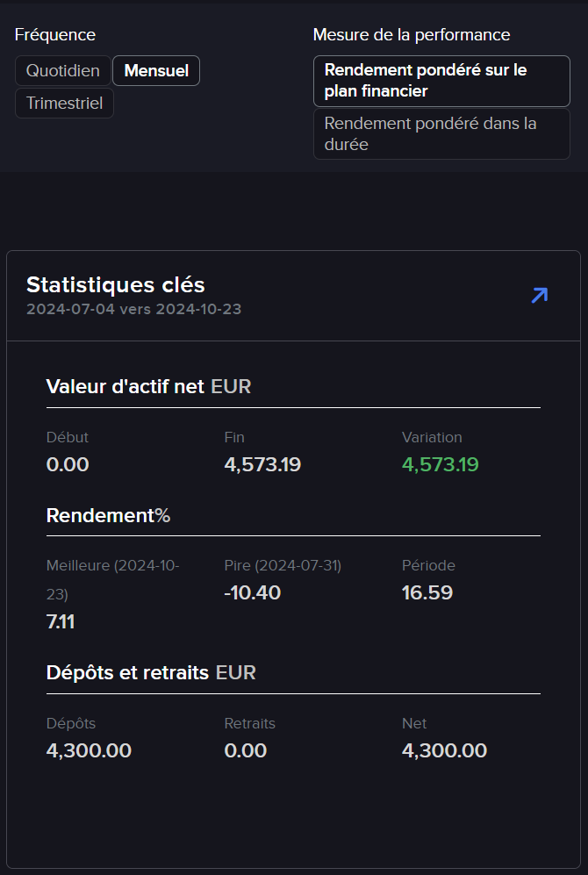The image size is (588, 875).
Task: Select the Trimestriel frequency option
Action: [64, 104]
